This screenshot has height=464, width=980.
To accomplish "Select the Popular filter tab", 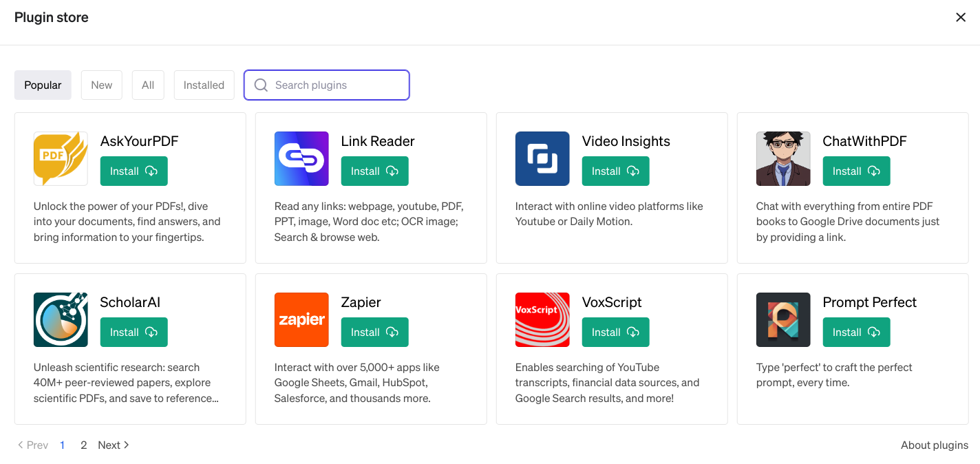I will coord(43,85).
